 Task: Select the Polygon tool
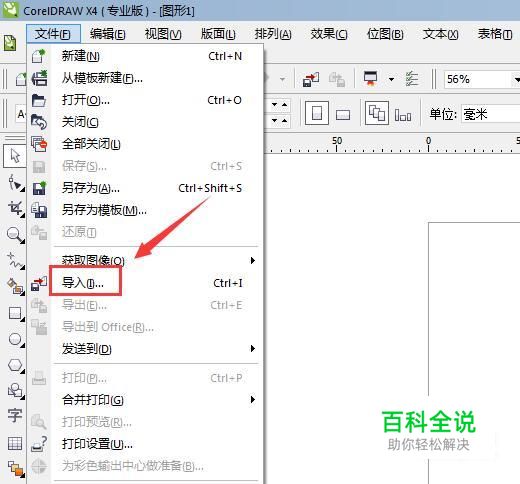(x=15, y=365)
